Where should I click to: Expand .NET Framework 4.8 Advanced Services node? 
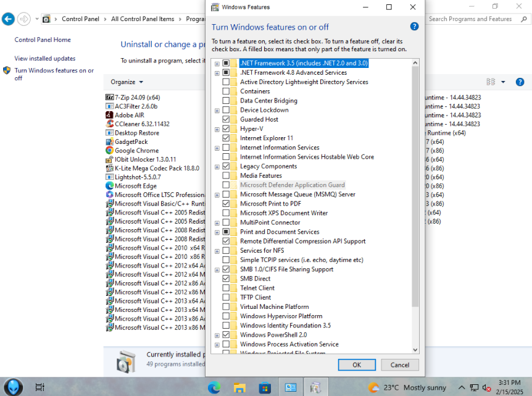tap(217, 73)
